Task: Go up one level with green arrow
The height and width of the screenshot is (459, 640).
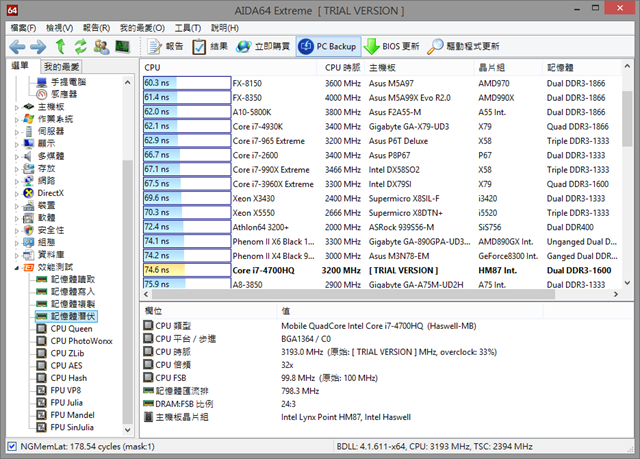Action: point(60,47)
